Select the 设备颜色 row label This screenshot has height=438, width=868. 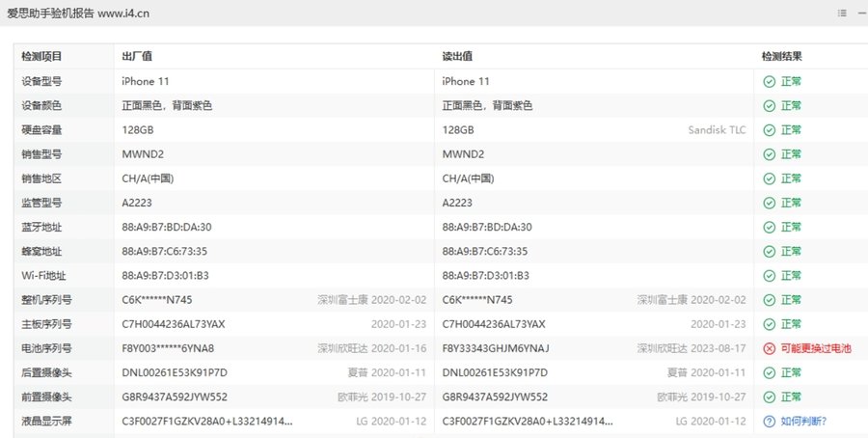41,106
